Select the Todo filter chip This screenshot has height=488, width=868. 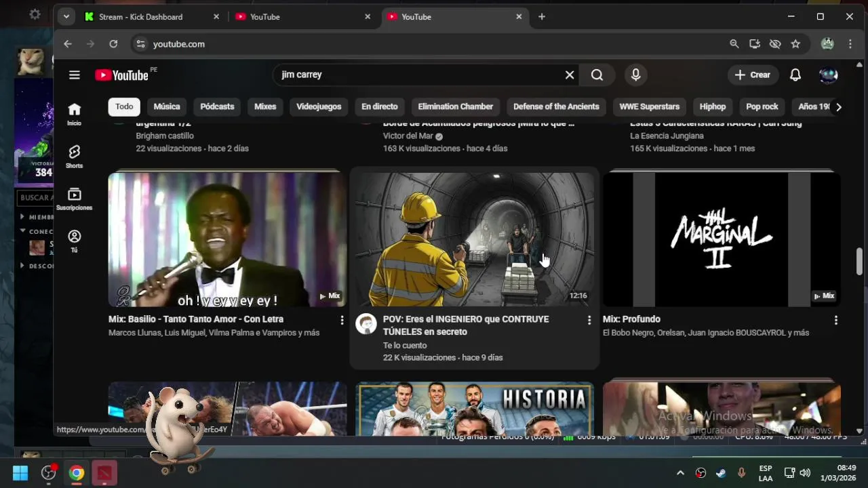pos(124,106)
